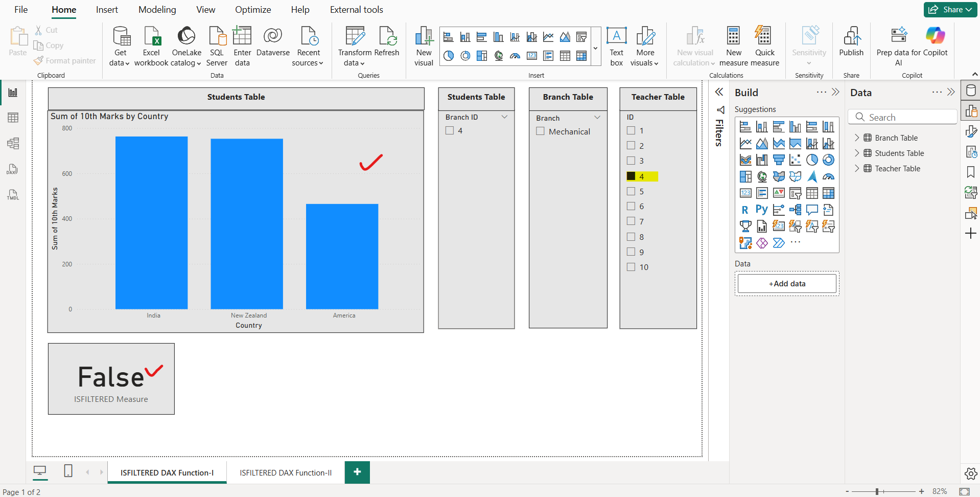Add an R script visual from Build suggestions

(745, 210)
